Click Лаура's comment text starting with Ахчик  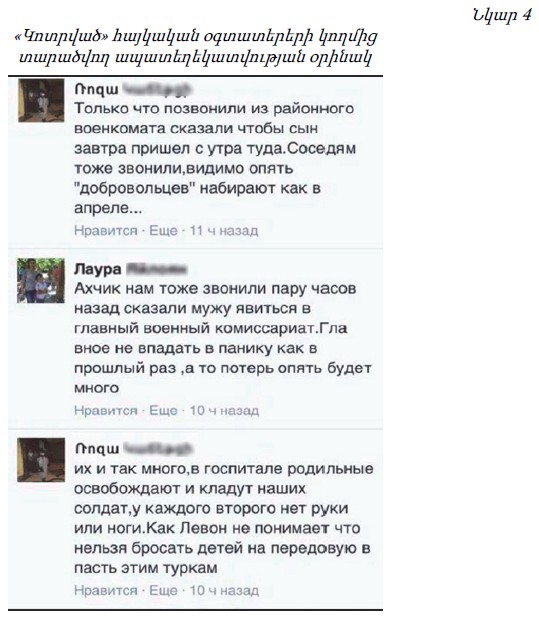tap(223, 338)
